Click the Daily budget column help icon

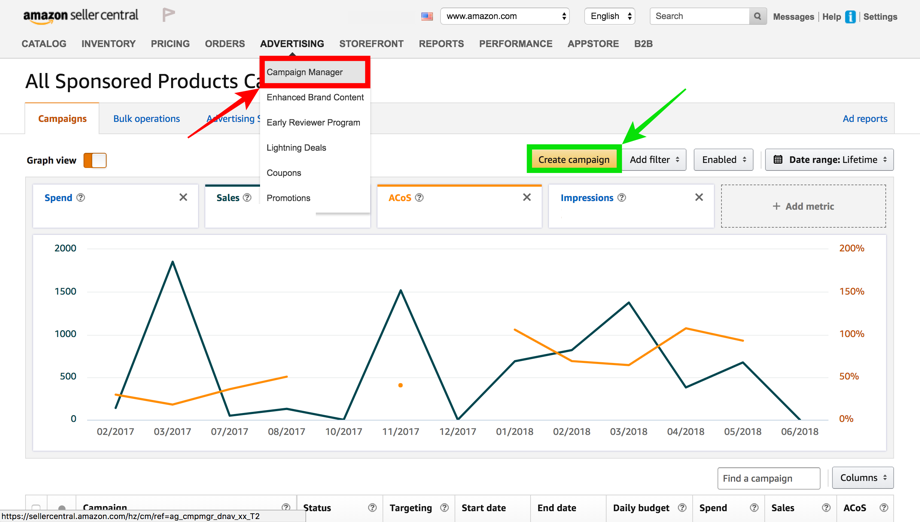point(682,508)
